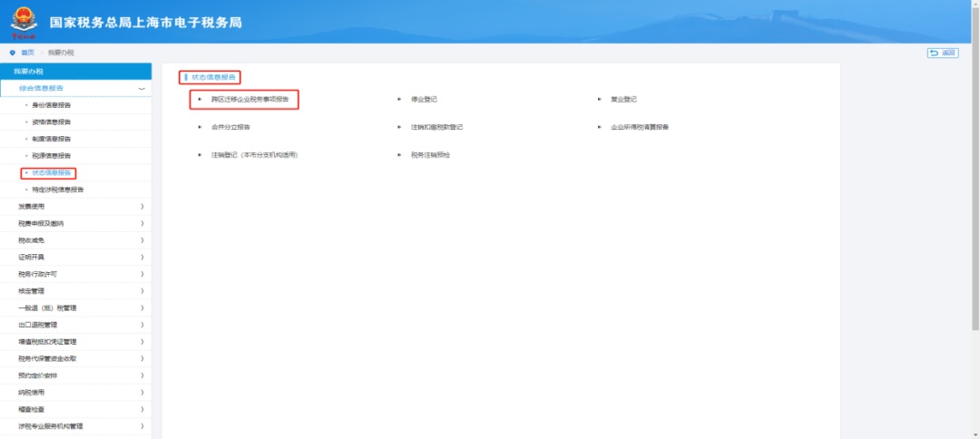Select 身份信息报告 in the sidebar

[51, 105]
